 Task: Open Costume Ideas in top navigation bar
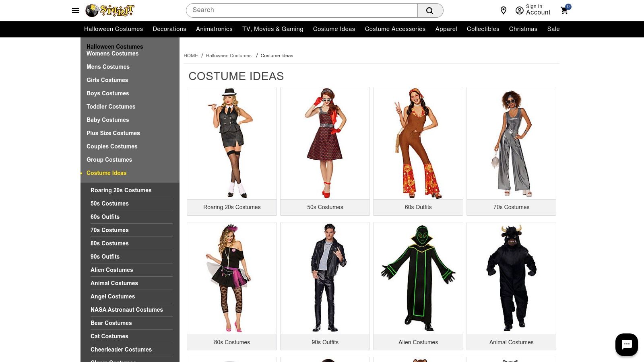pyautogui.click(x=334, y=29)
